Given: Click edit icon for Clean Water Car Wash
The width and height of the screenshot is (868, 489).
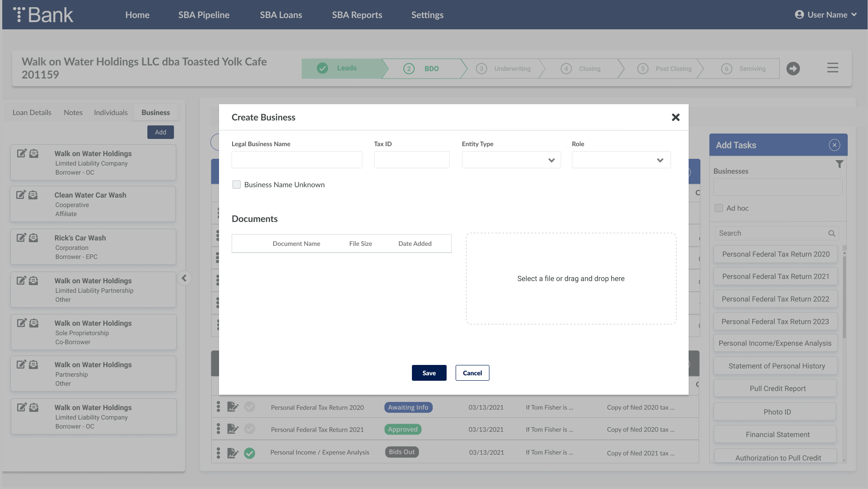Looking at the screenshot, I should pos(21,195).
